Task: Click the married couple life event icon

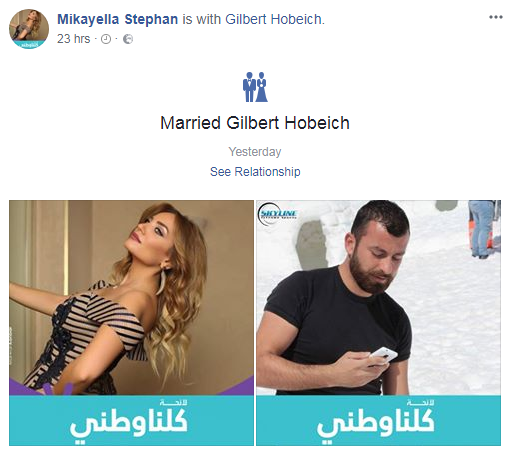Action: pos(255,87)
